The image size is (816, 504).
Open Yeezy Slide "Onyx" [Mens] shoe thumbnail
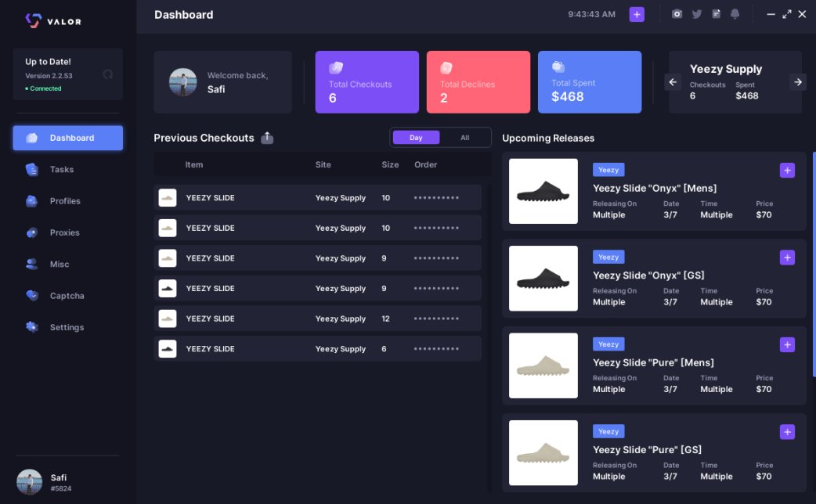pos(543,192)
